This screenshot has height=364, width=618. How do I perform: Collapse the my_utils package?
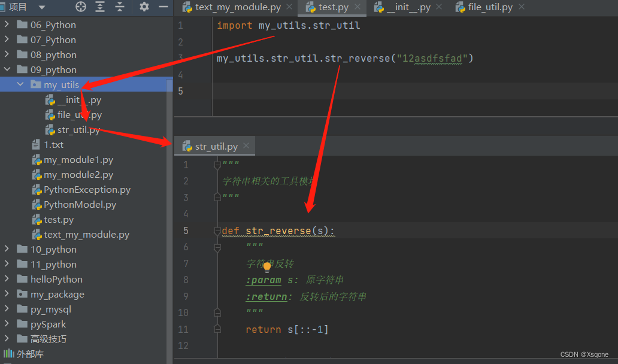[20, 84]
